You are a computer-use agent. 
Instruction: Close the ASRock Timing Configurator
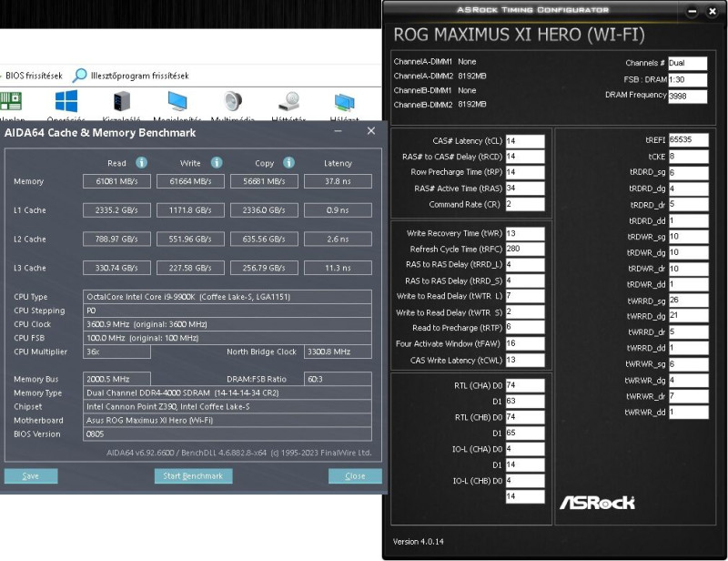(713, 12)
